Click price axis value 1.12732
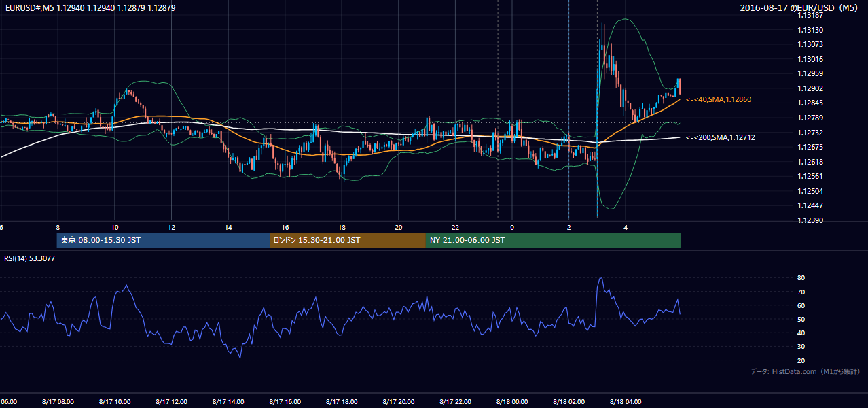This screenshot has width=868, height=408. pos(810,133)
